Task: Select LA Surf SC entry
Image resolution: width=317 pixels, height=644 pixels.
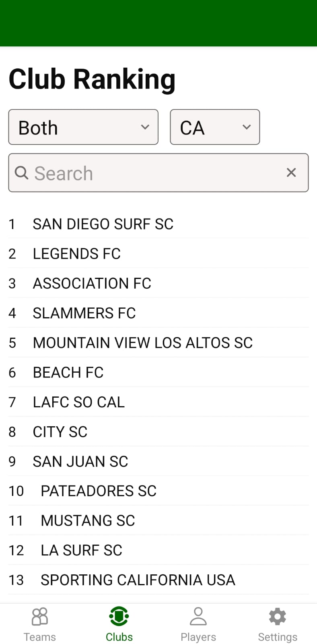Action: point(81,550)
